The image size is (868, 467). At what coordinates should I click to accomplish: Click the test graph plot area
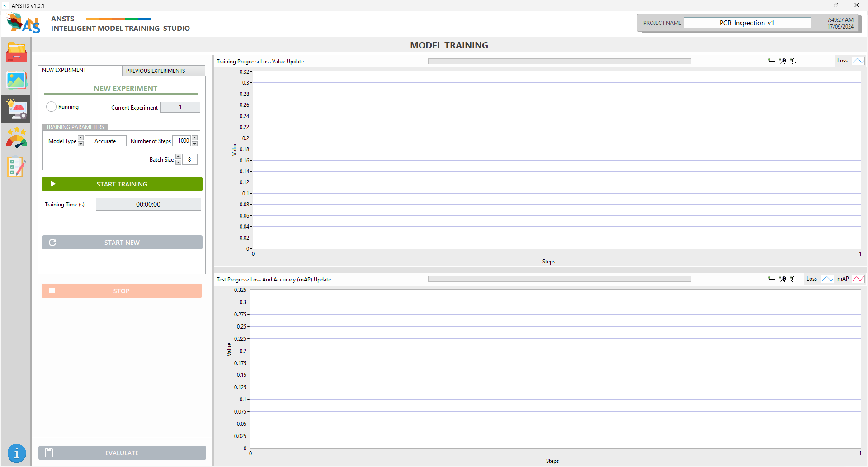(555, 369)
